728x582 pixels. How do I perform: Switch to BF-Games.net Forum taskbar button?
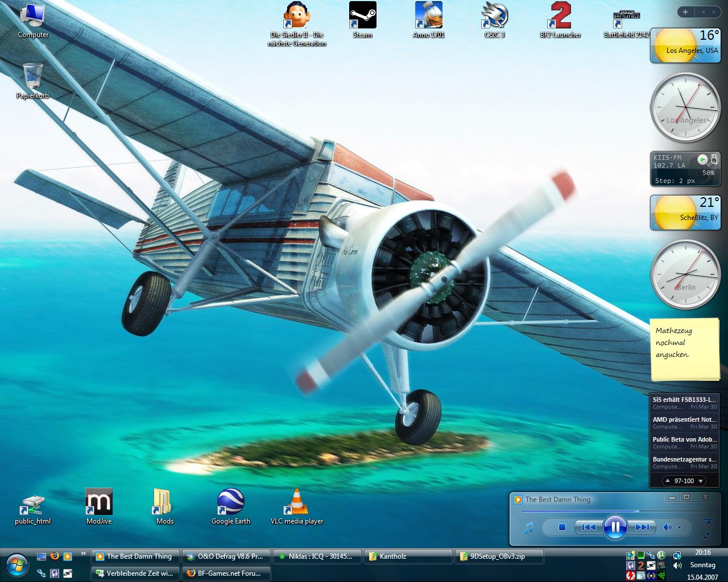tap(226, 573)
